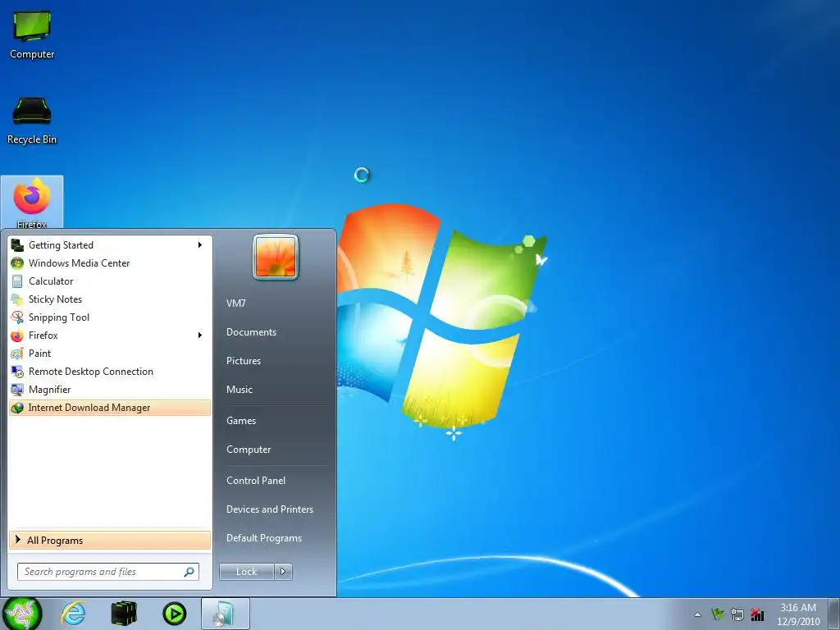840x630 pixels.
Task: Open the Recycle Bin desktop icon
Action: pyautogui.click(x=32, y=120)
